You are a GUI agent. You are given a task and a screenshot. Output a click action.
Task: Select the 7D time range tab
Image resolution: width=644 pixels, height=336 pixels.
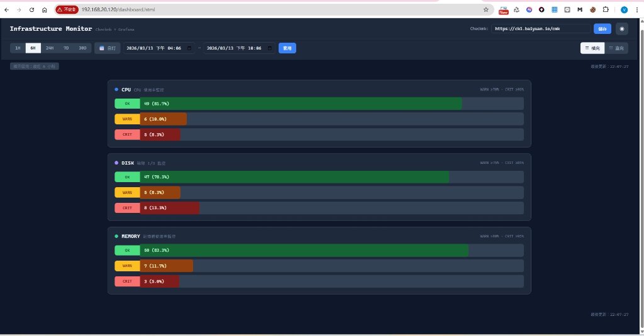point(66,48)
